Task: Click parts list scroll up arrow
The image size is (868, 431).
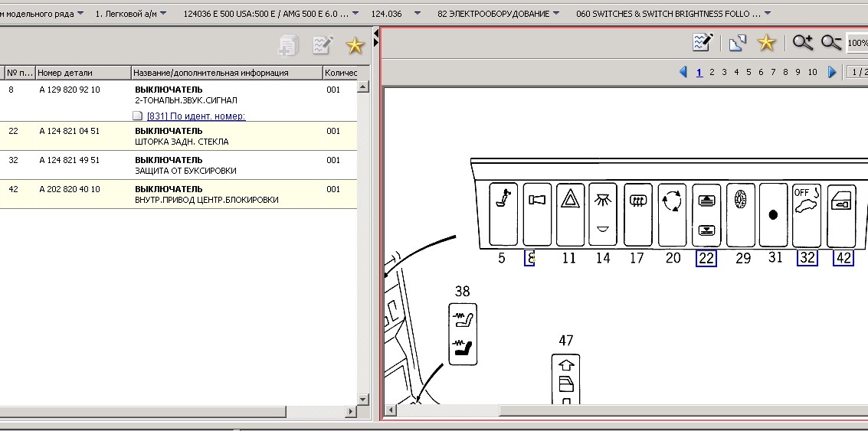Action: click(x=363, y=87)
